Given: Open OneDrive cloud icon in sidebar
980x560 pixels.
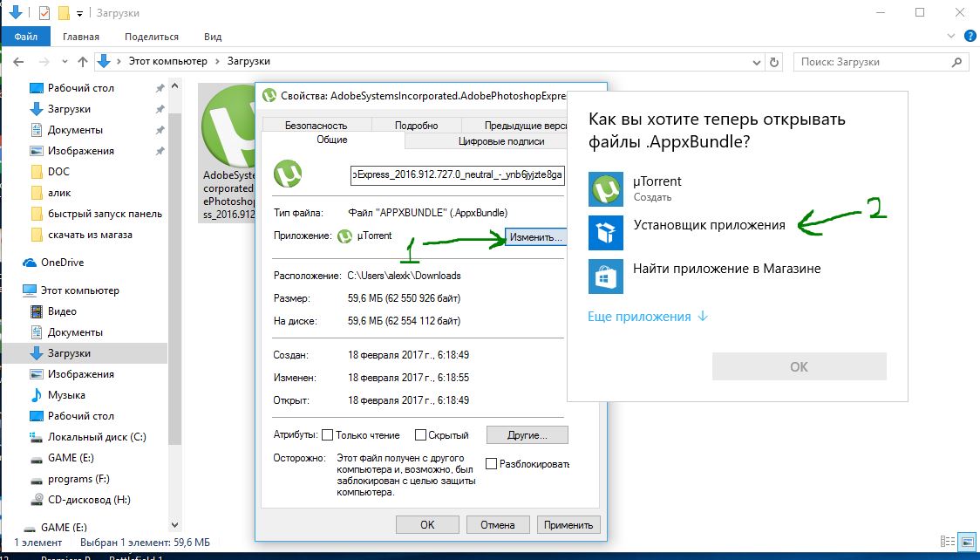Looking at the screenshot, I should [30, 263].
